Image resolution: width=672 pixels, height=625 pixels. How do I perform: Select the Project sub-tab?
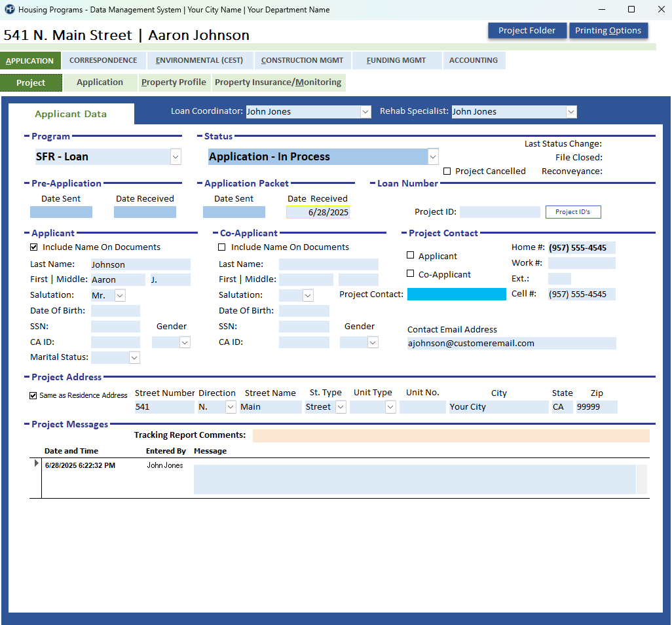pos(31,82)
